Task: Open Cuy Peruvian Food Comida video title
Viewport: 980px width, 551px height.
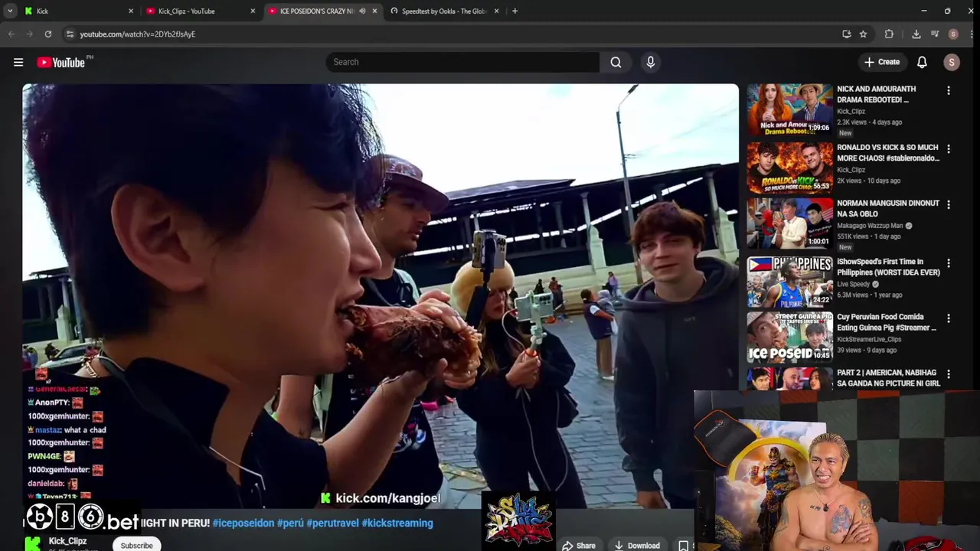Action: [887, 322]
